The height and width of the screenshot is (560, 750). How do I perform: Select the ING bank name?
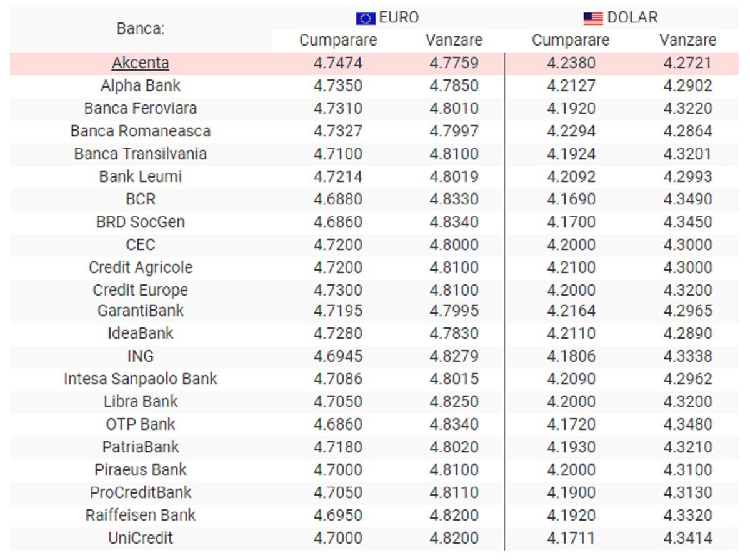[141, 356]
